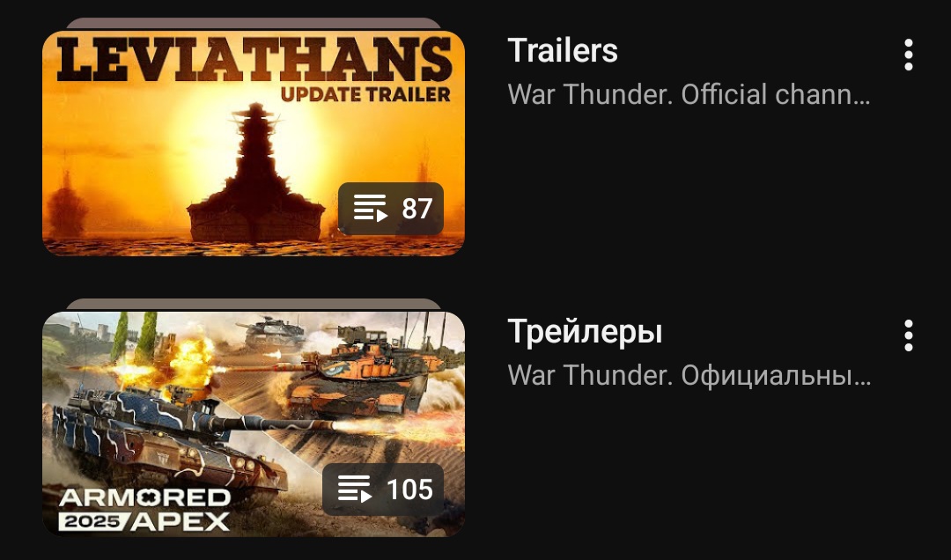The height and width of the screenshot is (560, 951).
Task: Select the War Thunder. Официальный channel subtitle
Action: click(689, 375)
